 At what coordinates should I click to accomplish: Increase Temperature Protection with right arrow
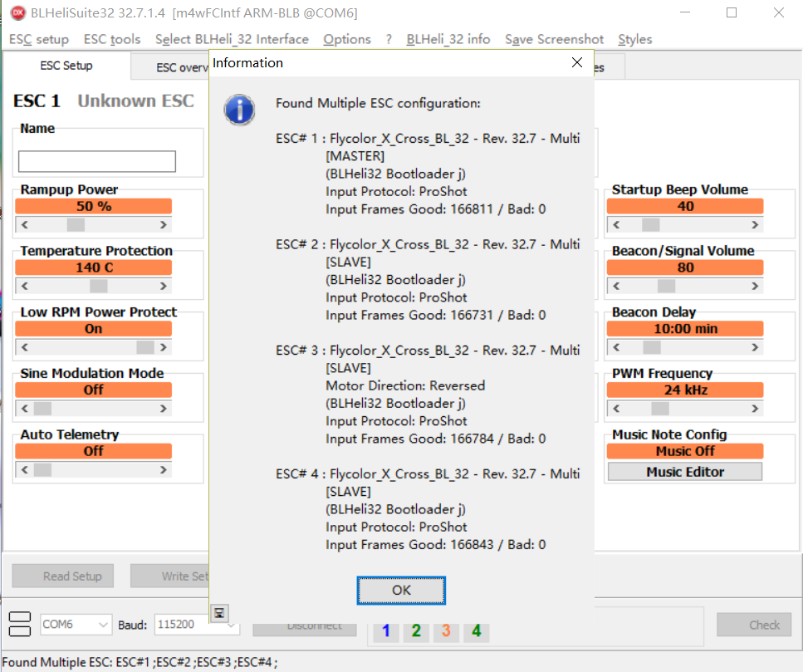(164, 286)
